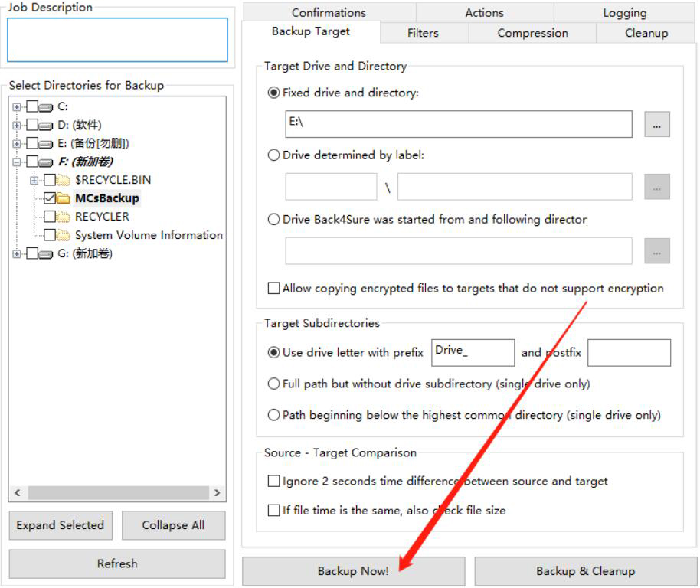
Task: Open the Confirmations tab
Action: tap(329, 12)
